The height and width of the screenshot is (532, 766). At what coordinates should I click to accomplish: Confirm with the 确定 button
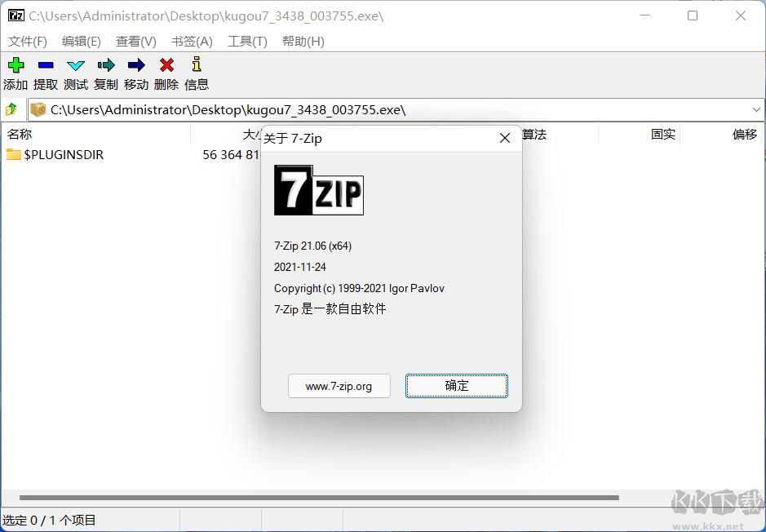(x=456, y=386)
